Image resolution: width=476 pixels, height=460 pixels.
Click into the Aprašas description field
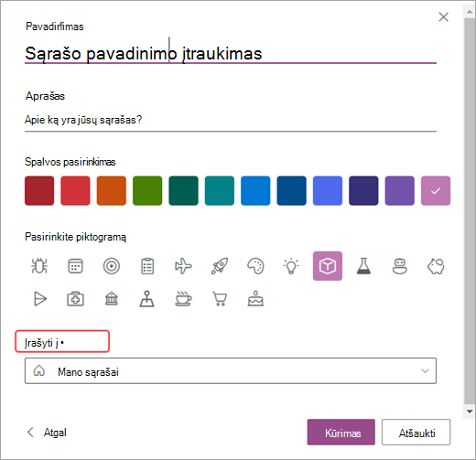[231, 120]
